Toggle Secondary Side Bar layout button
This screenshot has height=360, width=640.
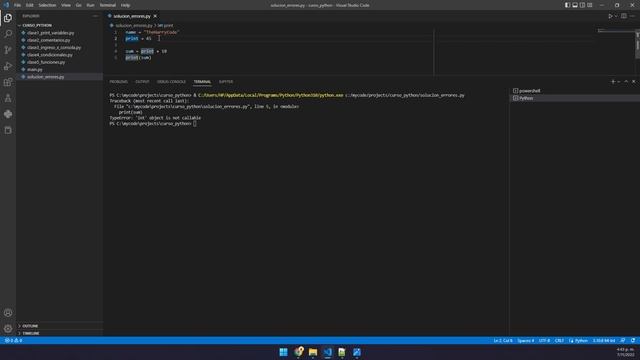582,5
